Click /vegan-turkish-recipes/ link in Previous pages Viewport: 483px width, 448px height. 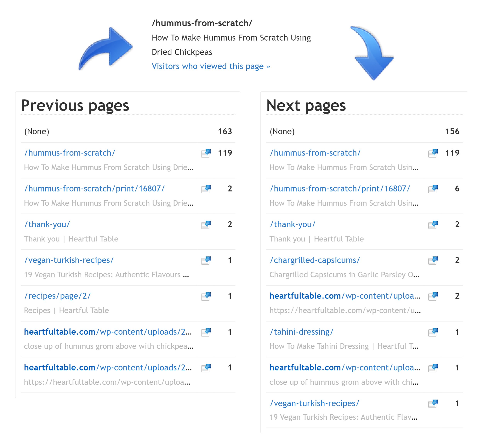point(69,260)
